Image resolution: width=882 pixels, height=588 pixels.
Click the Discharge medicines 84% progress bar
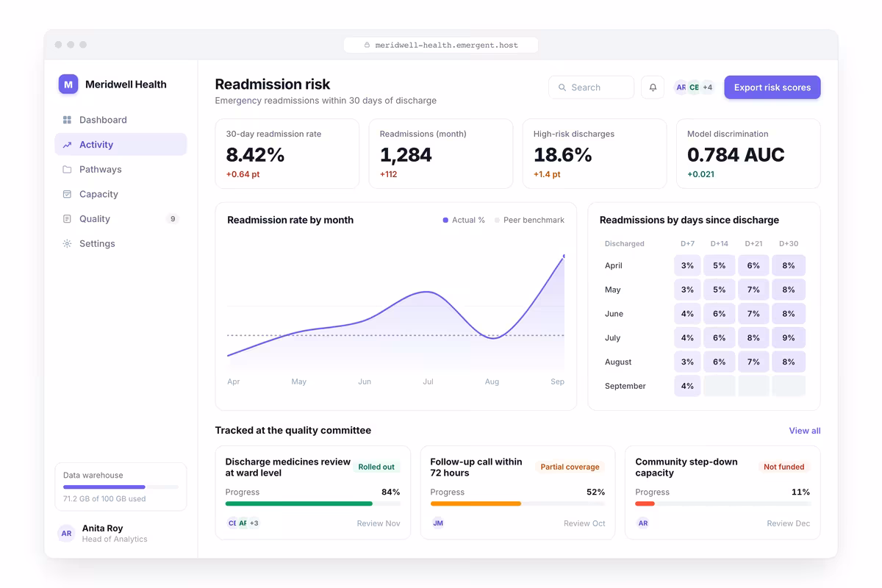pyautogui.click(x=313, y=504)
